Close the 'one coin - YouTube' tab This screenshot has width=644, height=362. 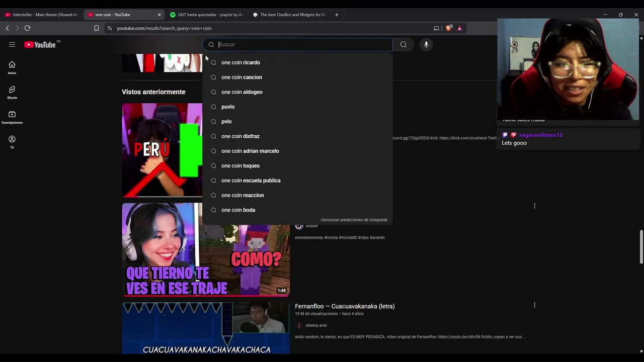[x=159, y=15]
